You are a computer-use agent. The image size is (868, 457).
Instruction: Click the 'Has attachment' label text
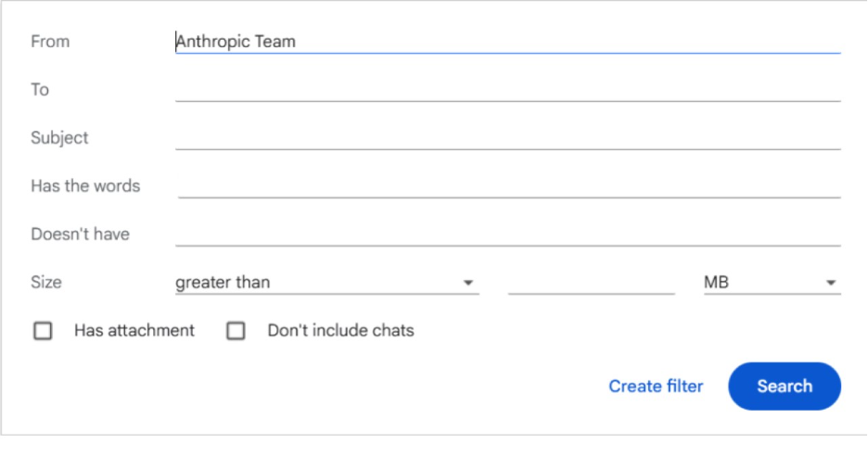click(134, 331)
